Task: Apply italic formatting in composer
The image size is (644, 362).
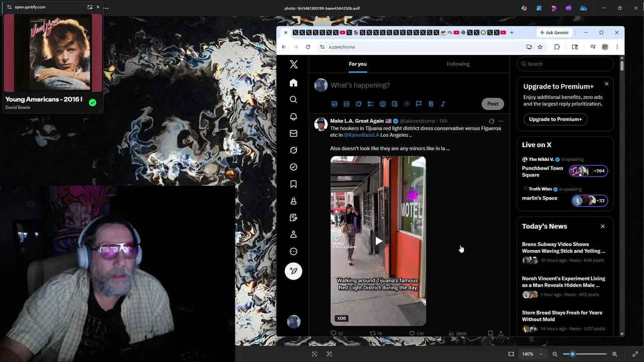Action: [443, 104]
